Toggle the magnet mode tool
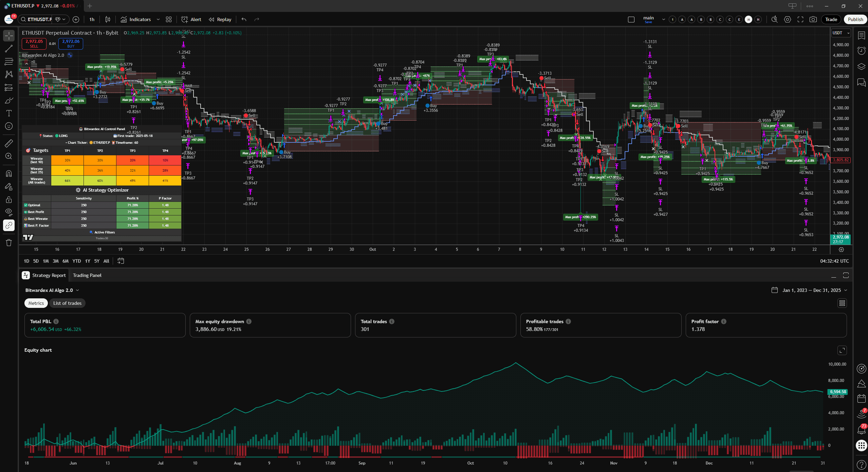868x472 pixels. tap(9, 174)
